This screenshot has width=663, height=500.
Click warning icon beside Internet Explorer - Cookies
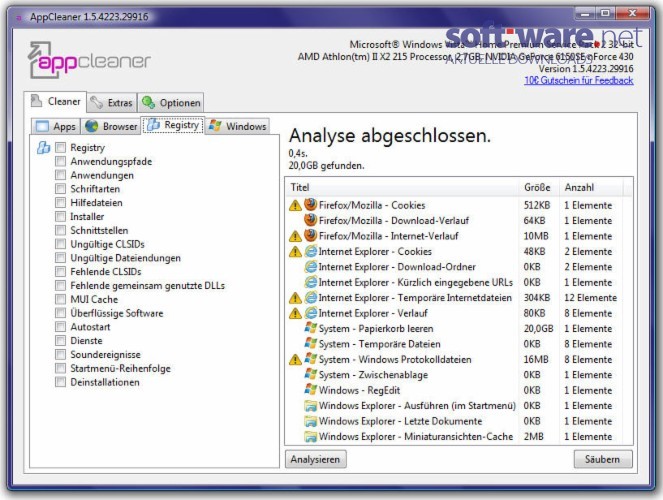tap(295, 252)
